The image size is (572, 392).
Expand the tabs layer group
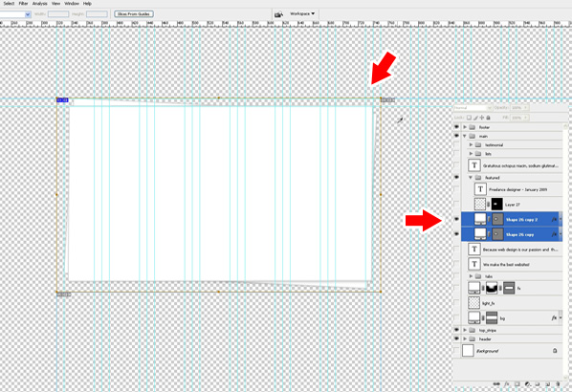click(x=471, y=276)
